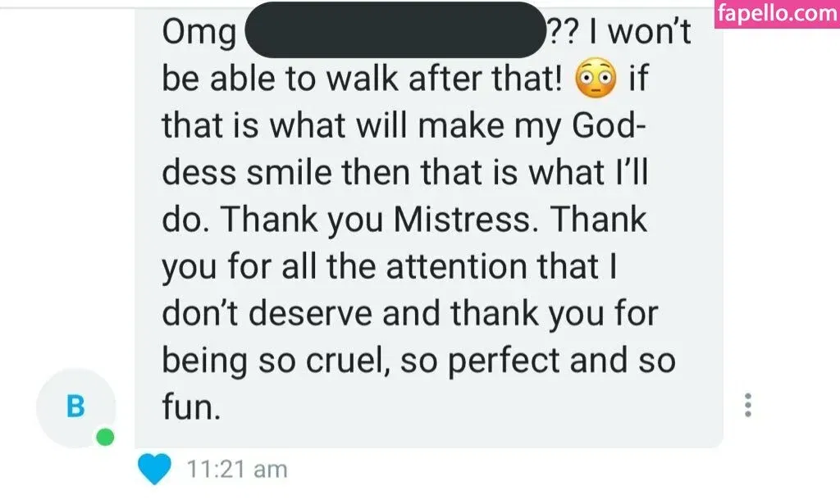Open the message options three-dot menu
This screenshot has width=840, height=504.
click(x=746, y=405)
